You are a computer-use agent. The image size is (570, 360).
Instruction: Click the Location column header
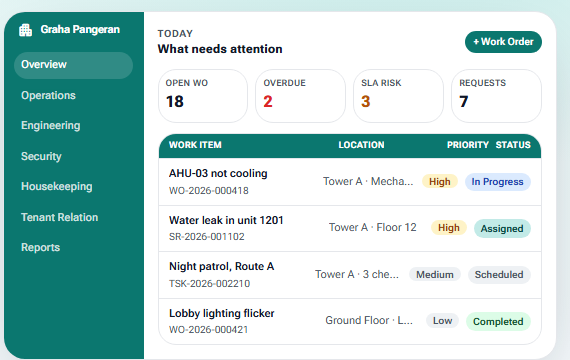coord(361,145)
